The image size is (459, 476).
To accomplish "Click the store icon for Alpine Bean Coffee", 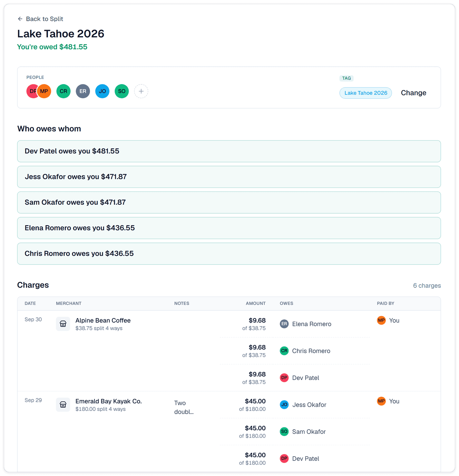I will 63,324.
